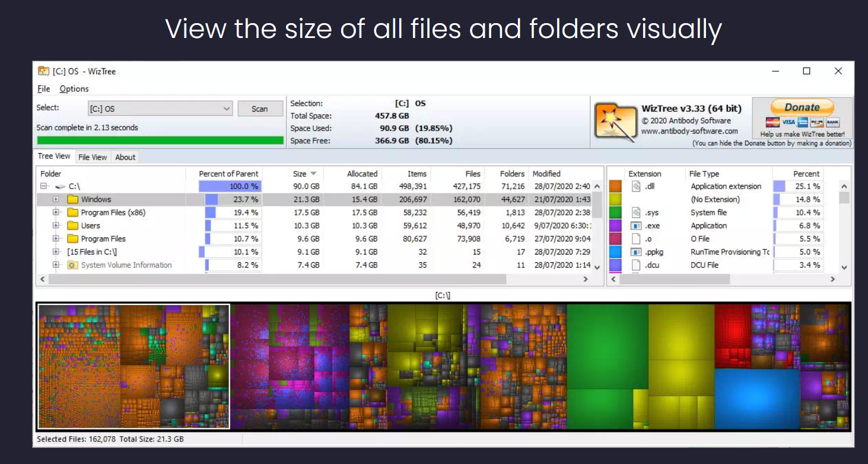This screenshot has height=464, width=868.
Task: Click the extension list vertical scroll up arrow
Action: 844,186
